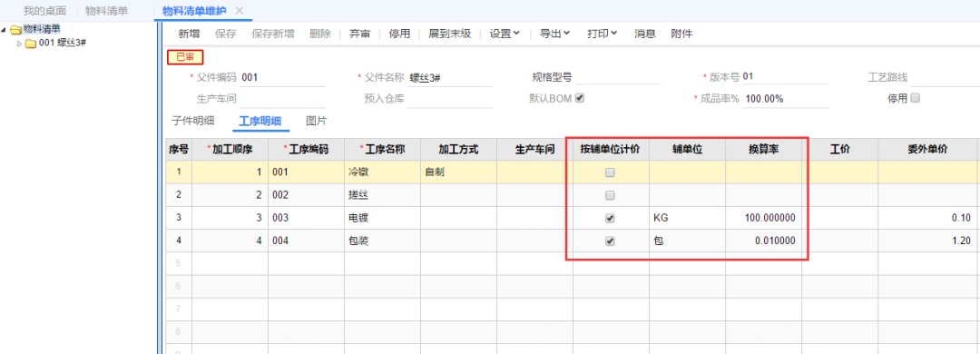This screenshot has width=980, height=354.
Task: Uncheck 按辅单位计价 for 包装 row
Action: pyautogui.click(x=611, y=241)
